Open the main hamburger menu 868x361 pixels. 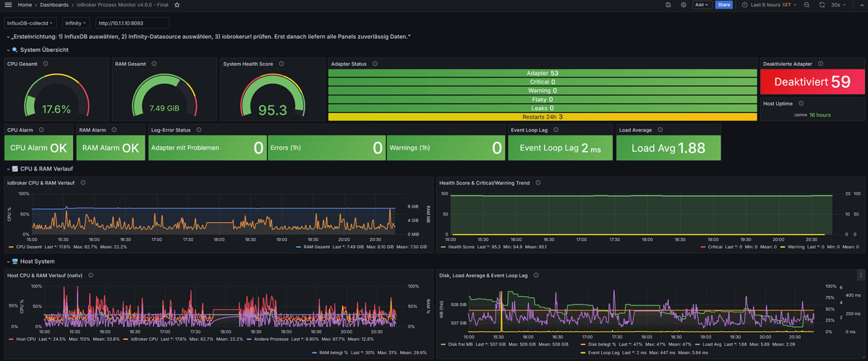(7, 5)
